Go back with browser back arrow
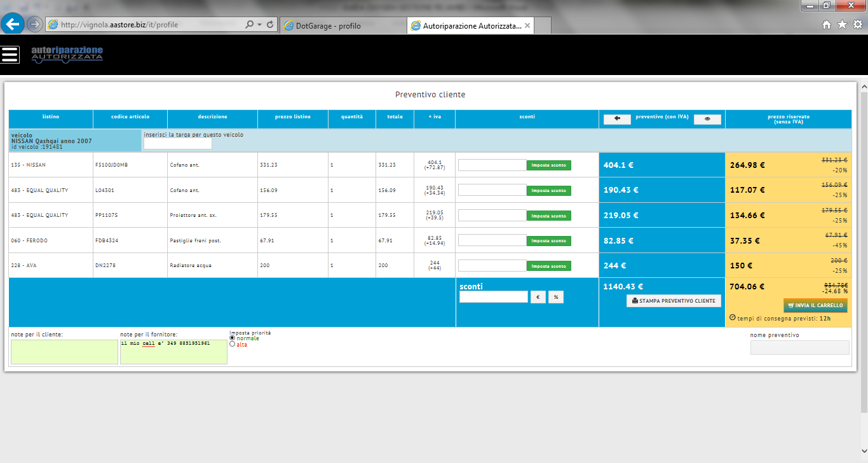Viewport: 868px width, 463px height. 12,24
